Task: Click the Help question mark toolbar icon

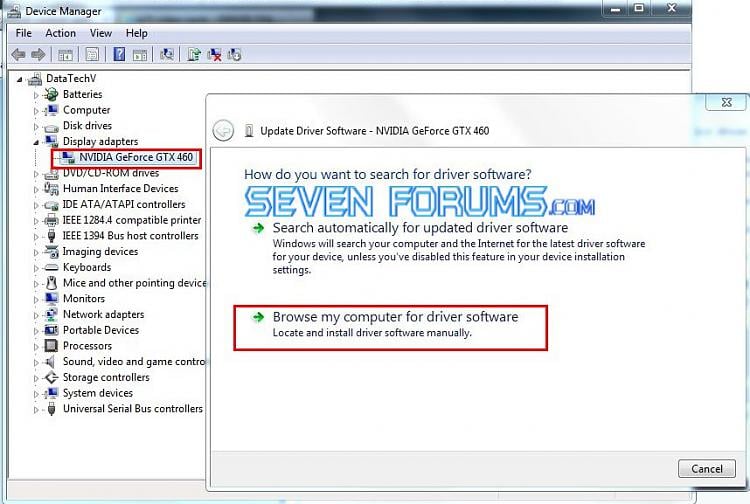Action: point(119,55)
